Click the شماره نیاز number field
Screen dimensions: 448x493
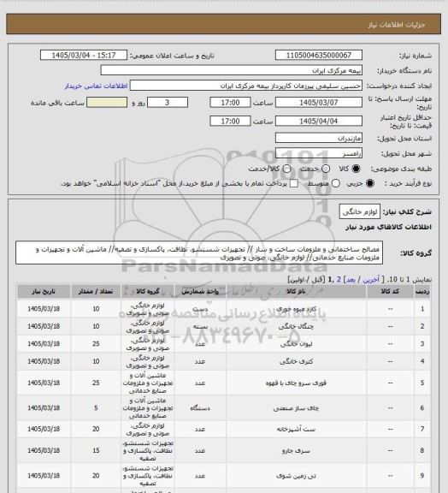tap(319, 55)
